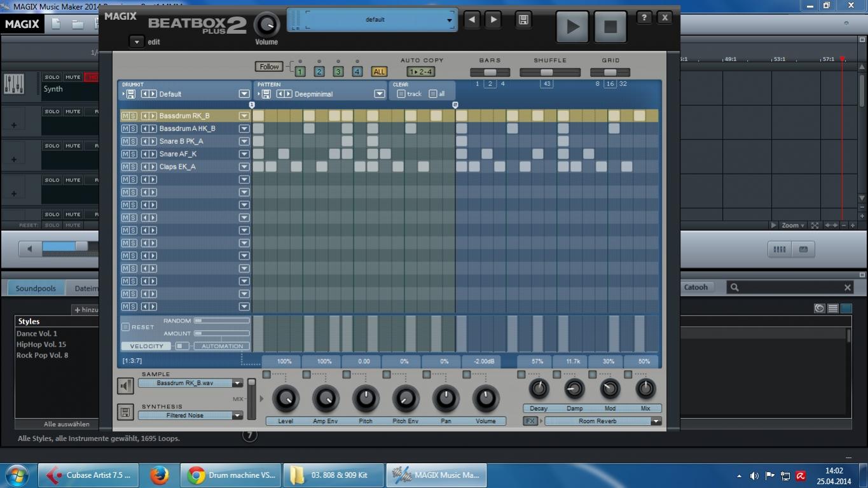
Task: Switch to pattern bar 2
Action: [319, 72]
